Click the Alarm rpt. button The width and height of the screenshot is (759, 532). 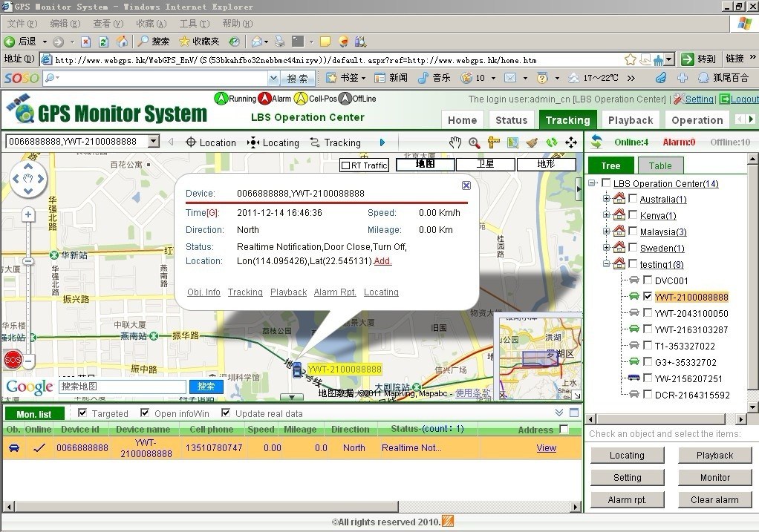coord(627,499)
